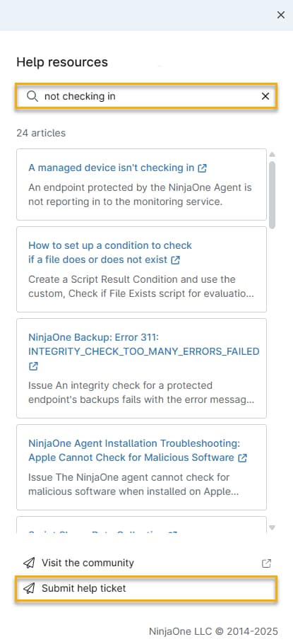
Task: Click external link icon under Error 311 title
Action: point(33,365)
